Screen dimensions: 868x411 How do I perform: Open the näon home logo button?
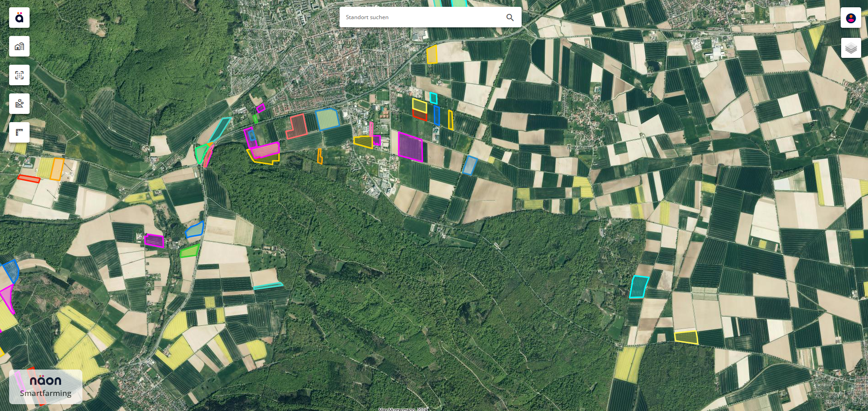pos(19,18)
